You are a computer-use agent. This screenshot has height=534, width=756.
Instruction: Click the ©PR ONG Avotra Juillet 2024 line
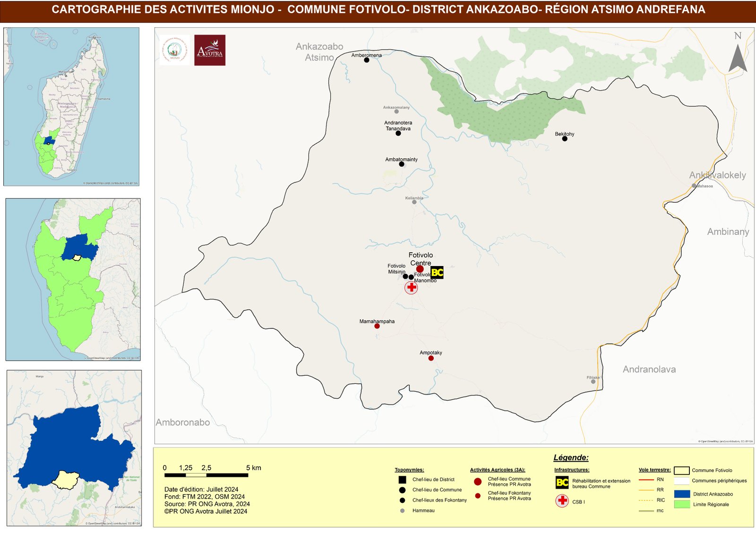click(x=206, y=511)
